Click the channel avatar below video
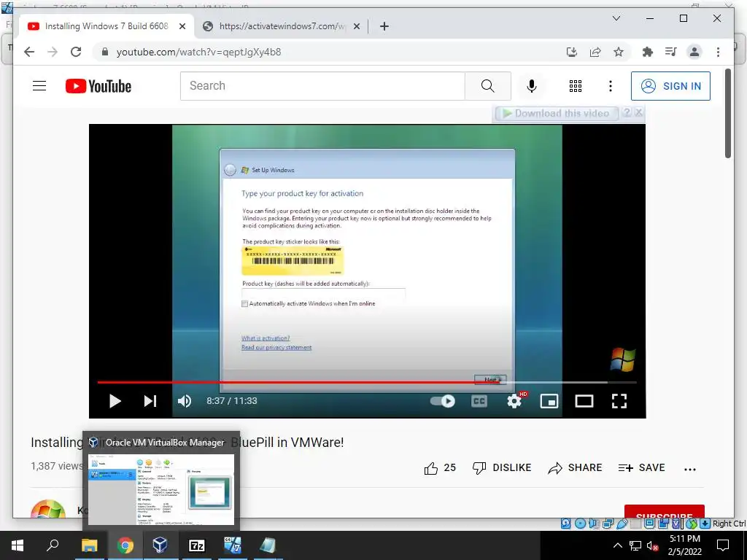 [x=48, y=508]
